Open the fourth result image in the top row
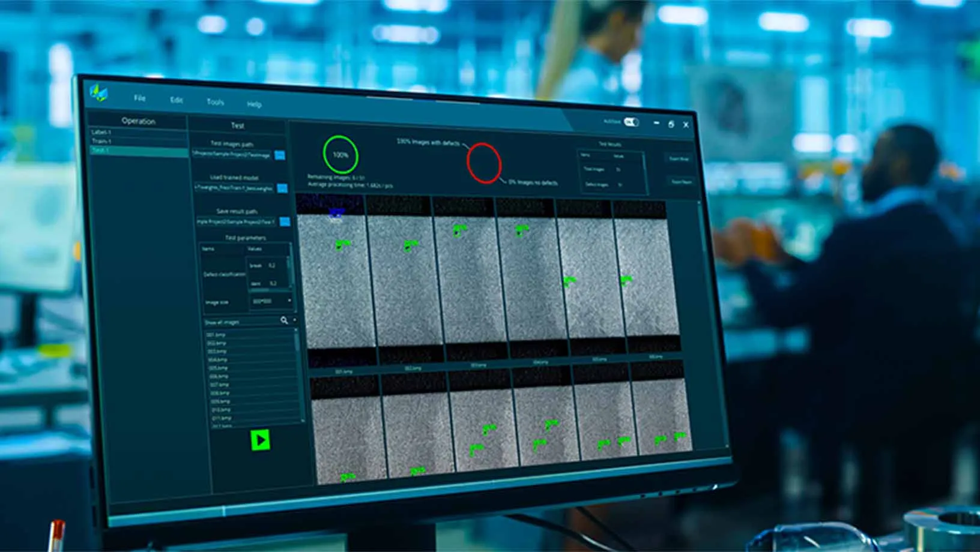 (x=532, y=277)
